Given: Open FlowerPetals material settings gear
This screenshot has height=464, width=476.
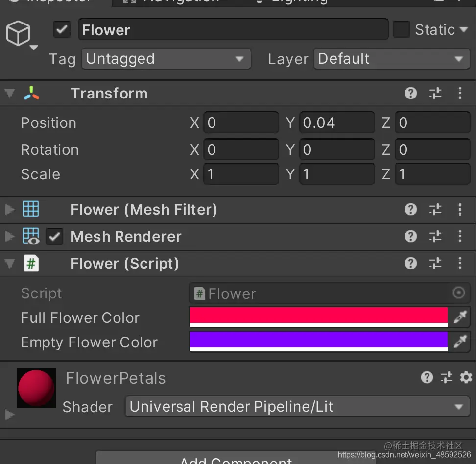Looking at the screenshot, I should (x=466, y=377).
